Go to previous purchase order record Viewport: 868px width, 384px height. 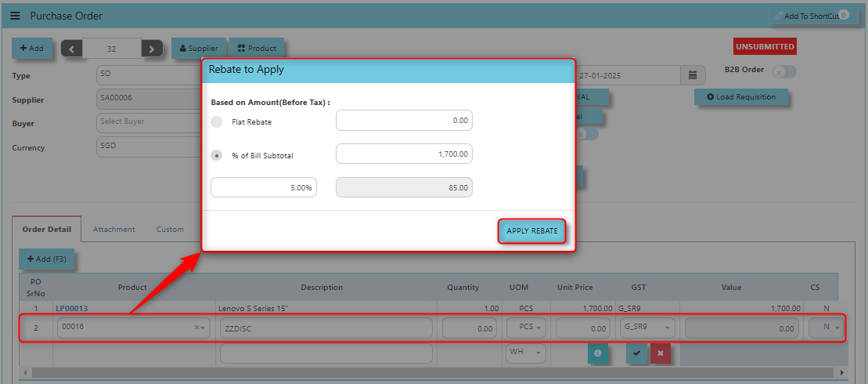click(x=71, y=49)
